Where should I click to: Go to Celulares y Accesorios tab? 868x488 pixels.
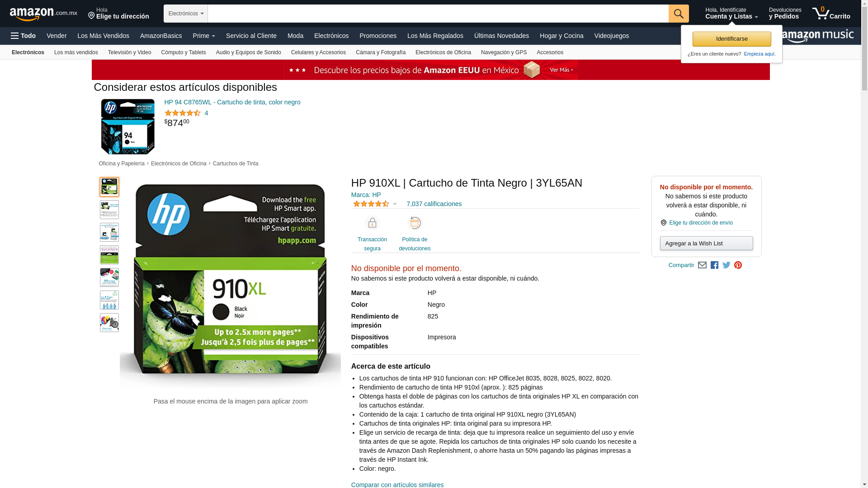[x=318, y=52]
